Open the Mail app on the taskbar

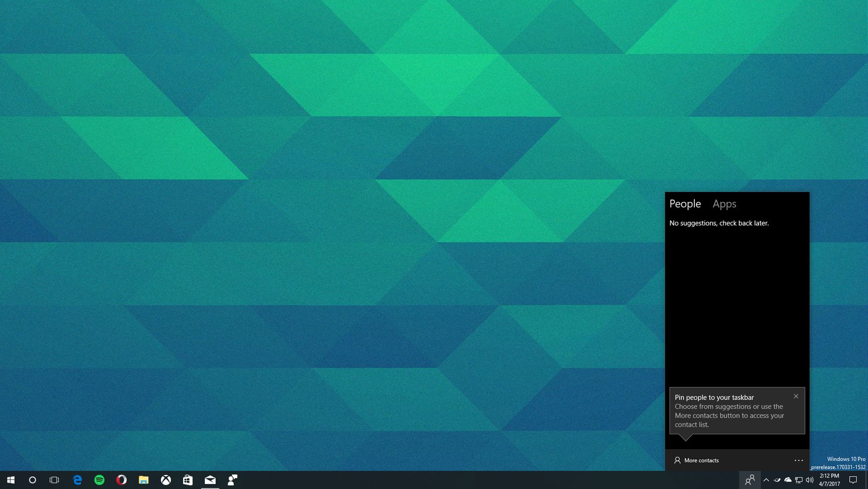coord(210,480)
